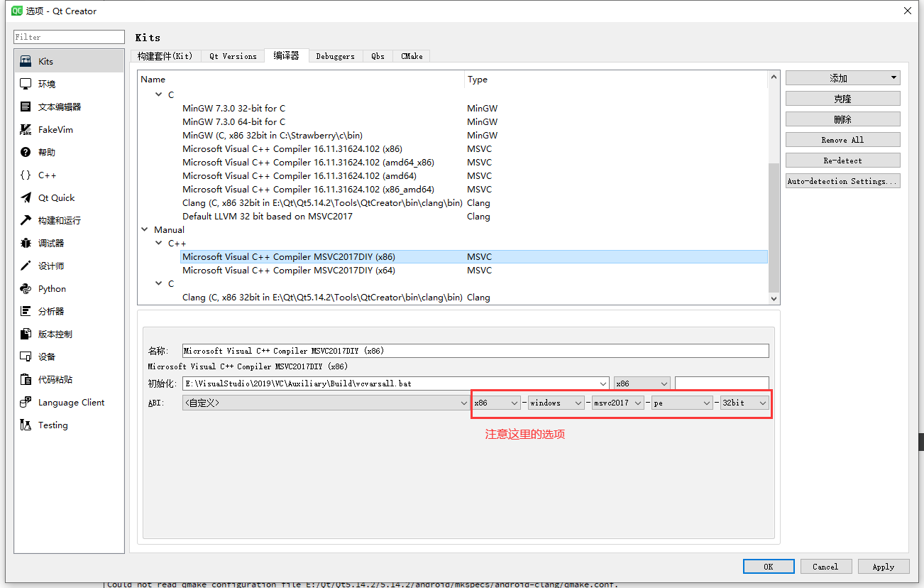The height and width of the screenshot is (588, 924).
Task: Collapse the auto-detected C group
Action: (159, 94)
